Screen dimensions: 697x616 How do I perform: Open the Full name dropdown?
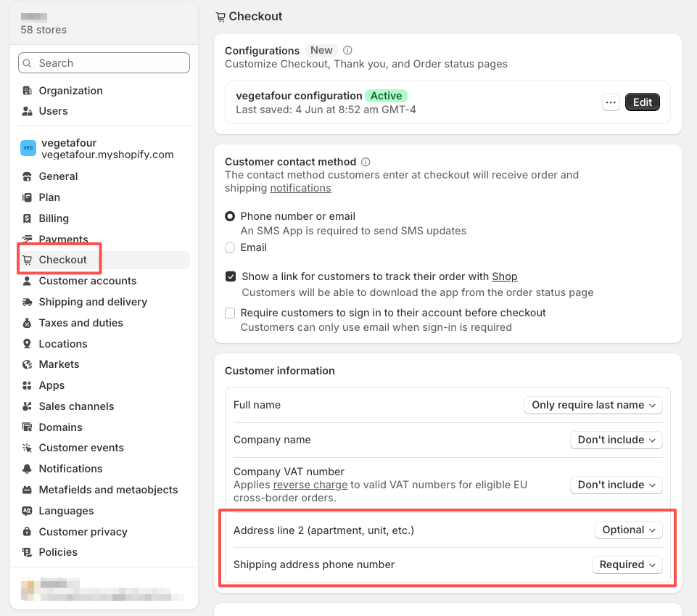[x=593, y=405]
